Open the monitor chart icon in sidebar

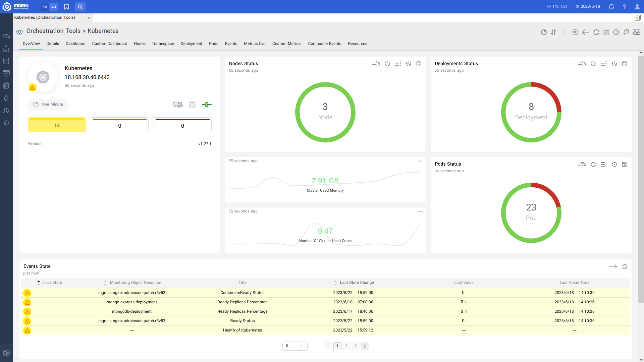click(6, 73)
